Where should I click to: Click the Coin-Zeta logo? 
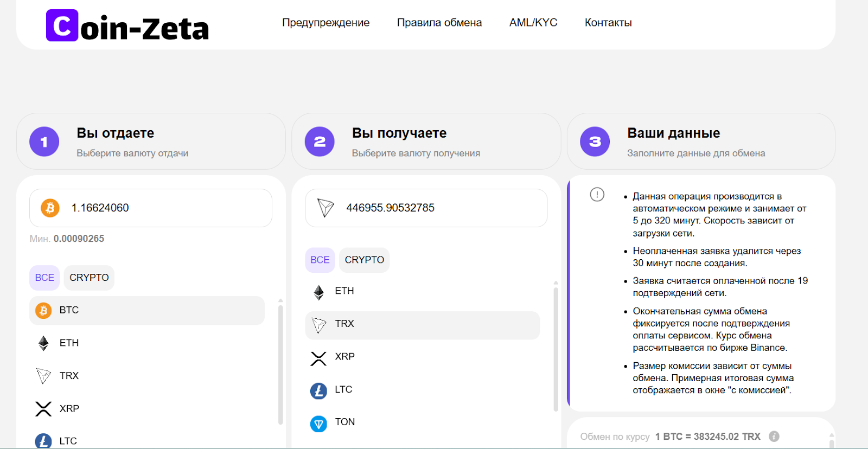coord(127,26)
